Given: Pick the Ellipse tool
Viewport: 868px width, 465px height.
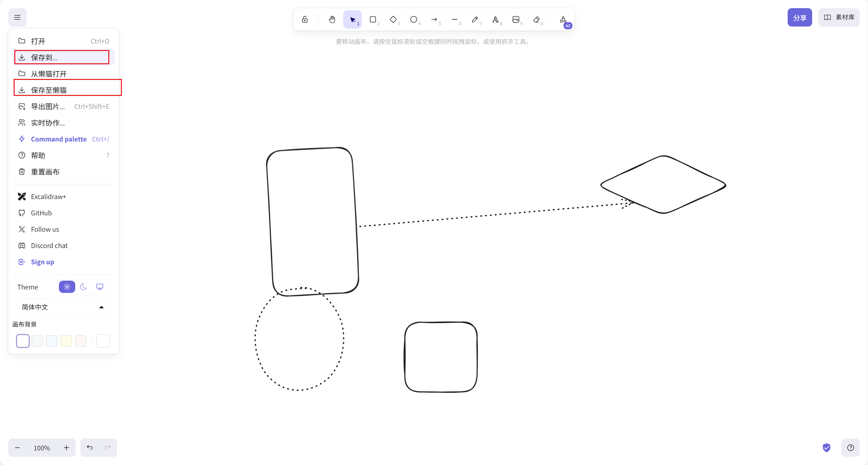Looking at the screenshot, I should pyautogui.click(x=414, y=19).
